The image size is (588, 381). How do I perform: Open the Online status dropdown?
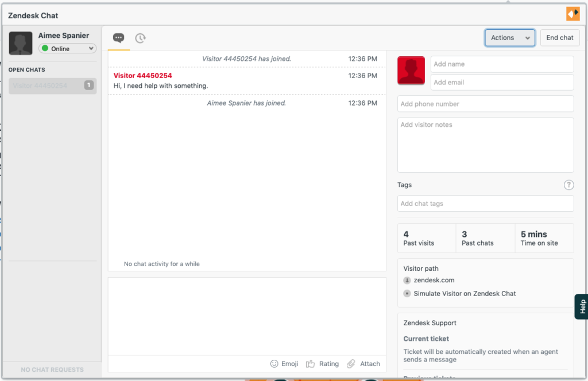pos(68,48)
